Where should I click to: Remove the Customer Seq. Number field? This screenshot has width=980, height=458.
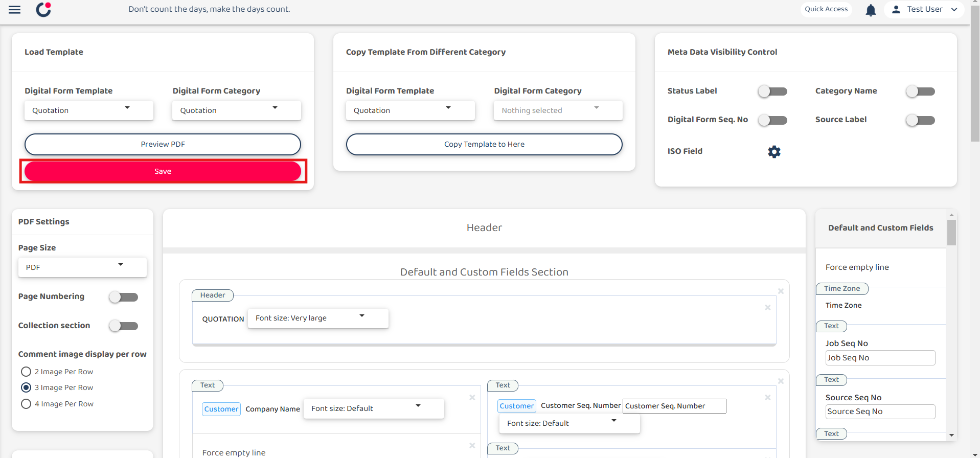(767, 398)
